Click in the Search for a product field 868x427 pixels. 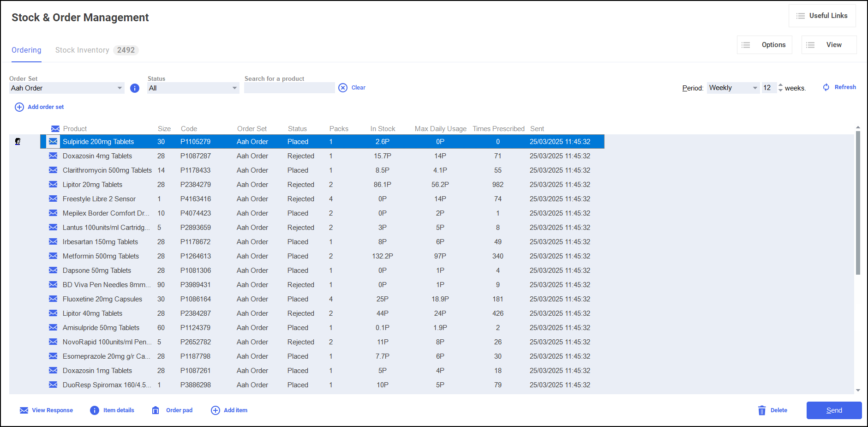tap(289, 88)
